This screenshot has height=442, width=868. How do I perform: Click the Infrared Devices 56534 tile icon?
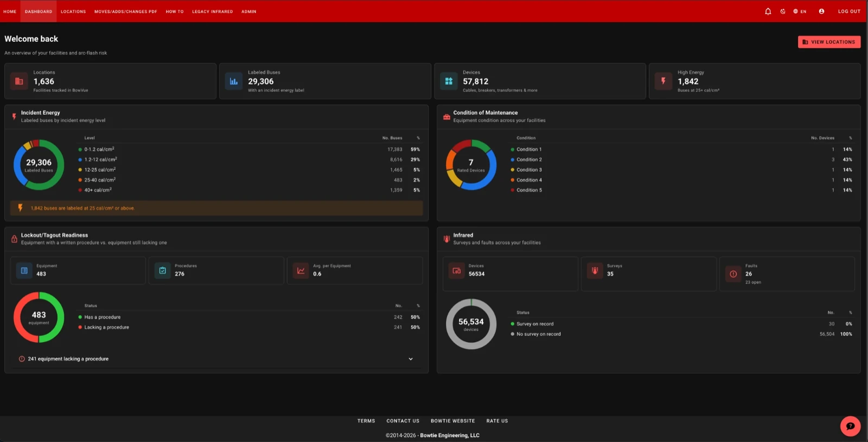coord(457,271)
